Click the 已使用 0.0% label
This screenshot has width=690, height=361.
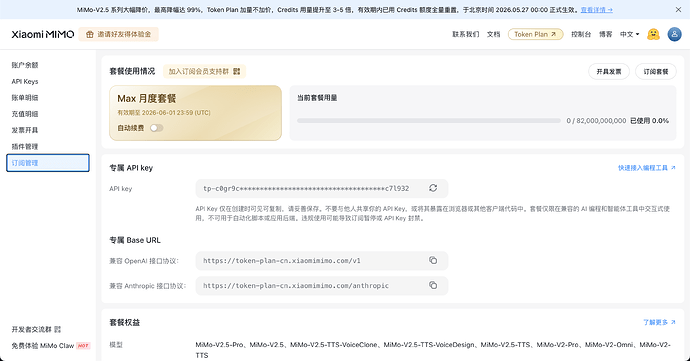650,121
